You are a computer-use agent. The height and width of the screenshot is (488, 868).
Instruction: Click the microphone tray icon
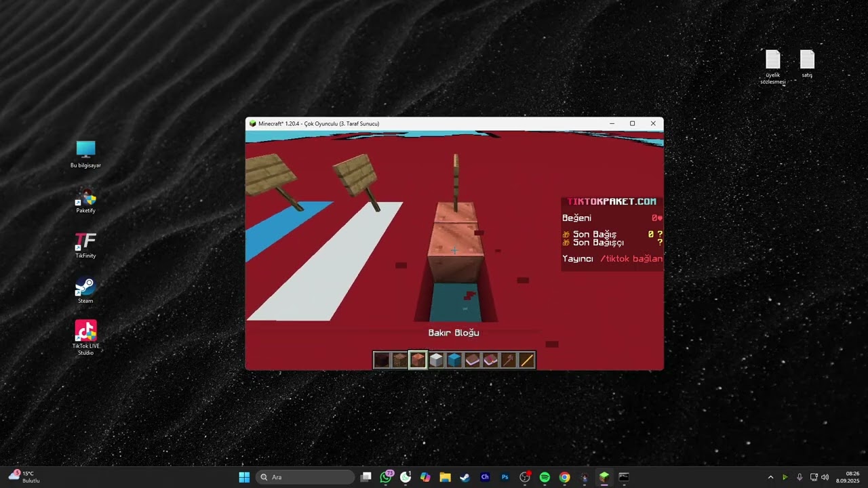(x=800, y=477)
